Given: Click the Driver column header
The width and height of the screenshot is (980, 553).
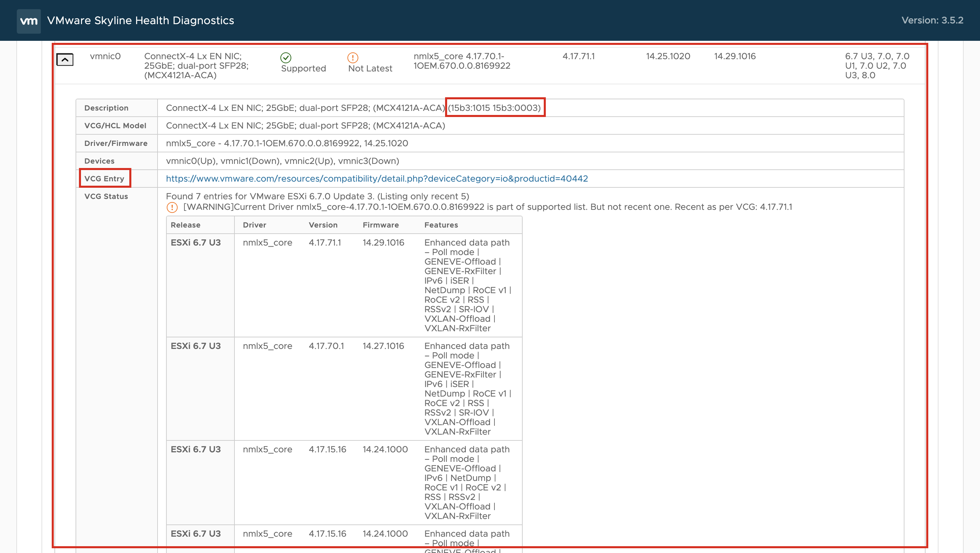Looking at the screenshot, I should pyautogui.click(x=254, y=225).
